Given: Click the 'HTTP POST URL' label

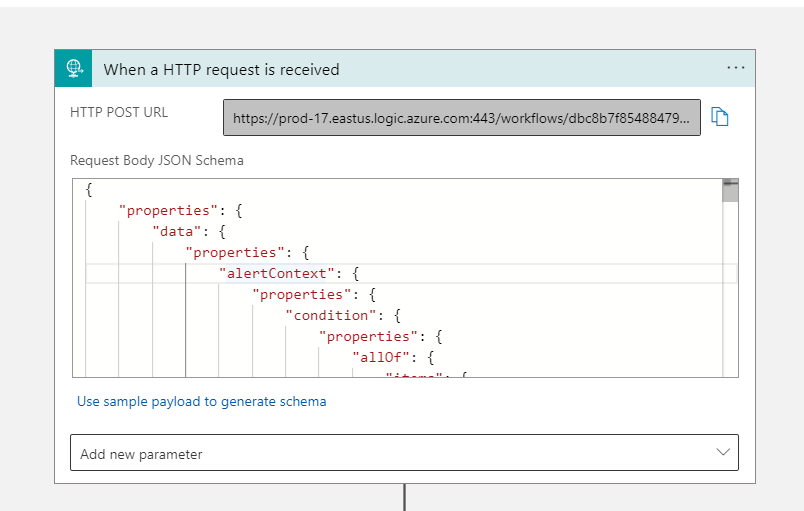Looking at the screenshot, I should (x=119, y=112).
